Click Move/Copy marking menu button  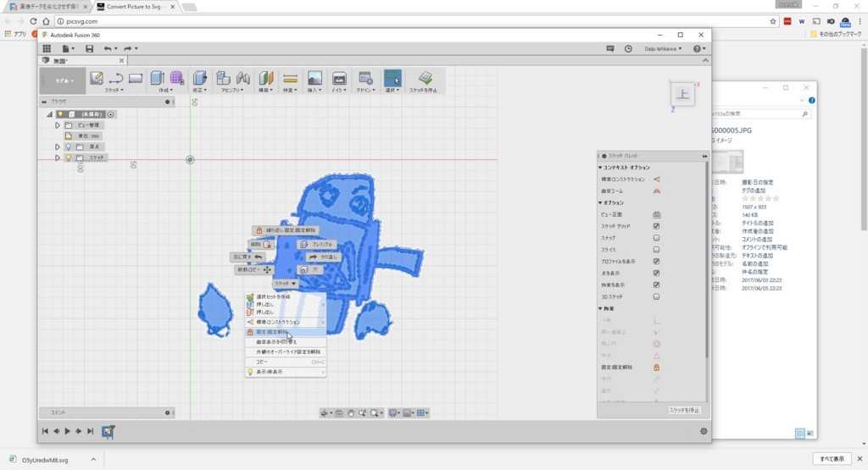tap(253, 270)
